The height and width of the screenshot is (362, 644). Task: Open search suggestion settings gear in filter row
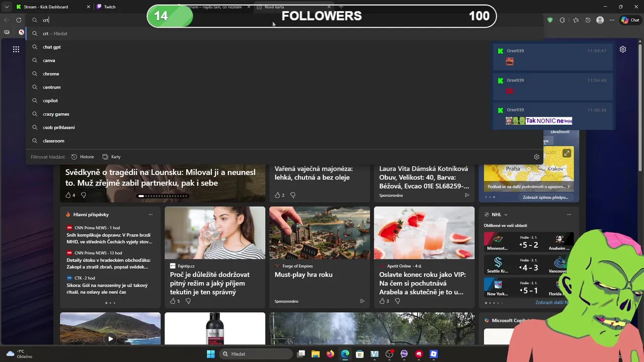[536, 157]
